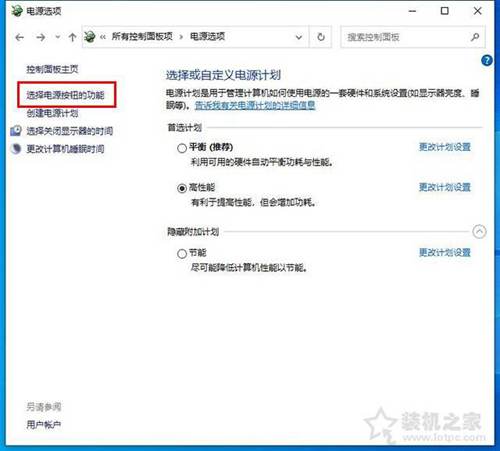The height and width of the screenshot is (451, 500).
Task: Open 选择电源按钮的功能 link
Action: coord(65,95)
